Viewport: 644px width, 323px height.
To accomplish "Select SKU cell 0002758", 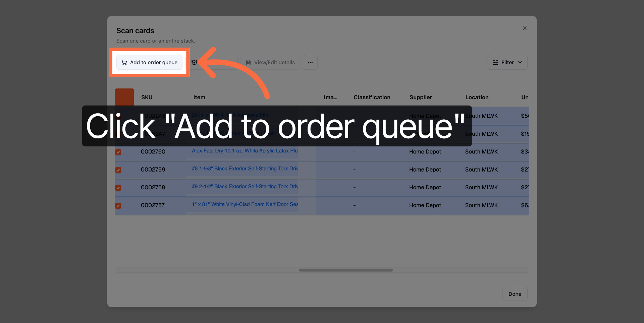I will pyautogui.click(x=153, y=187).
